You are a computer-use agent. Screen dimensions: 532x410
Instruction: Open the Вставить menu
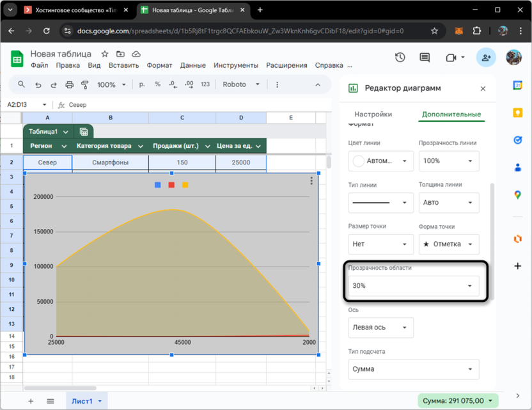click(123, 65)
